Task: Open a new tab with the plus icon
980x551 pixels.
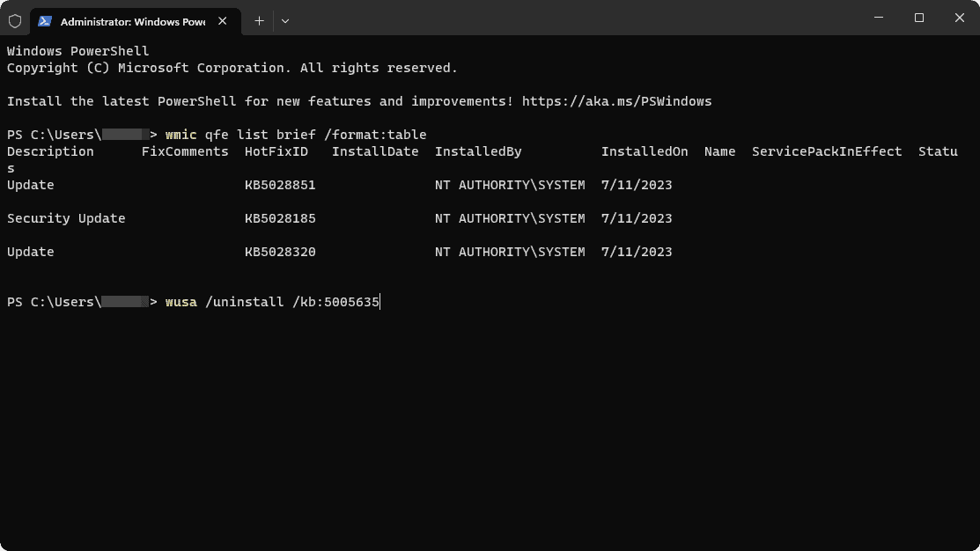Action: pyautogui.click(x=259, y=20)
